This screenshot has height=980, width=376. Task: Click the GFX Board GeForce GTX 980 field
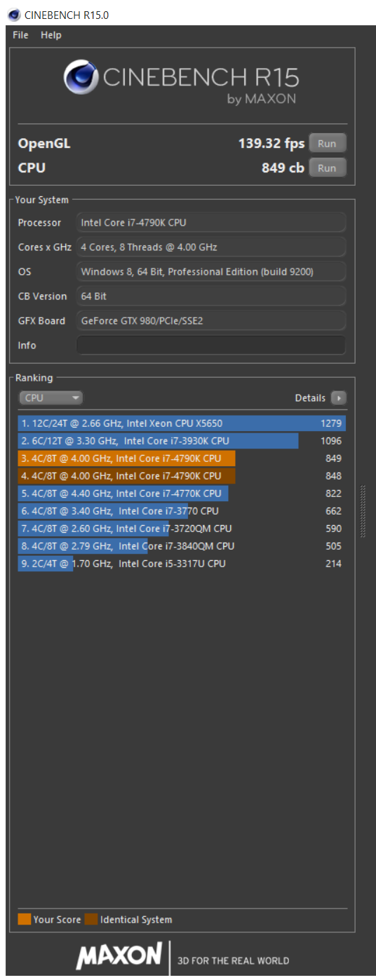pos(211,320)
